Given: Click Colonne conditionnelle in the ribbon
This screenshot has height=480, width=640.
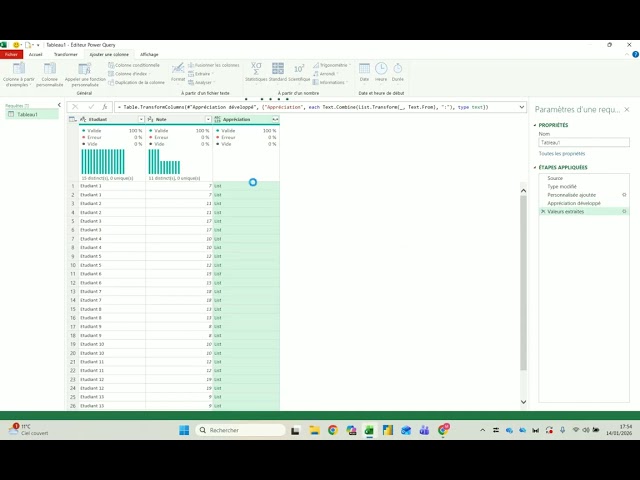Looking at the screenshot, I should coord(134,65).
